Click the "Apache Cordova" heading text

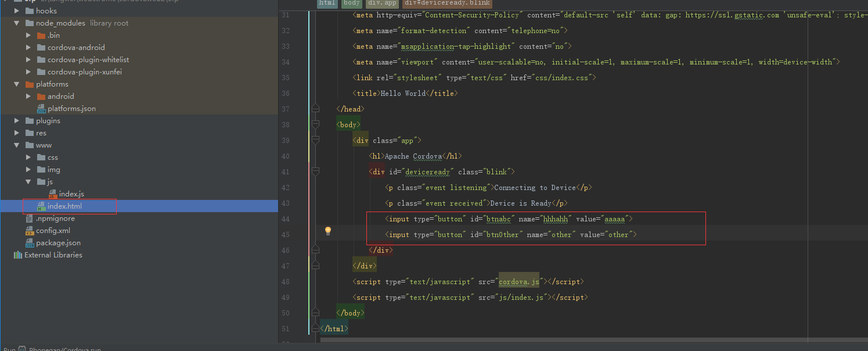(413, 156)
